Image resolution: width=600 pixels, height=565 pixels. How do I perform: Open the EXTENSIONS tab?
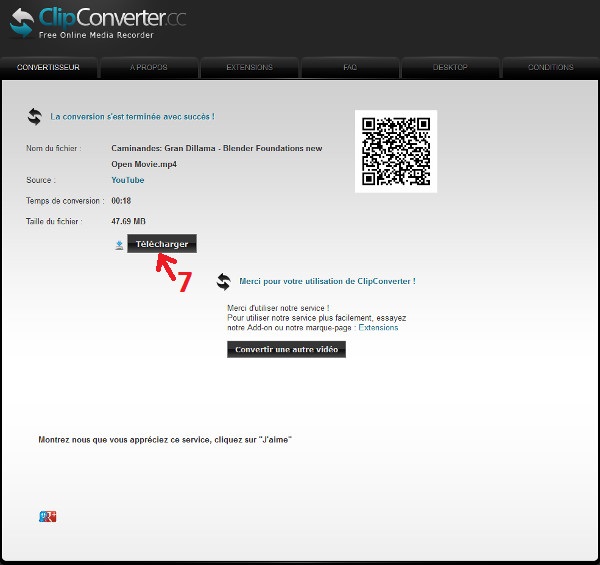pos(249,68)
